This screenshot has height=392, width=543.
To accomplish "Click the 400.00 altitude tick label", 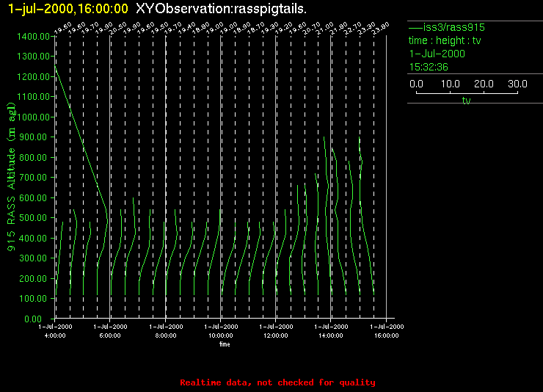I will (x=34, y=239).
